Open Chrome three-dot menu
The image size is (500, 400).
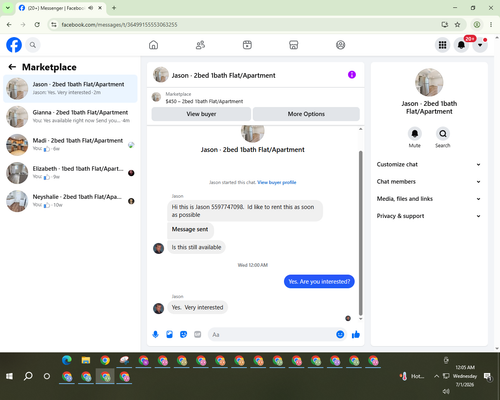(x=491, y=25)
